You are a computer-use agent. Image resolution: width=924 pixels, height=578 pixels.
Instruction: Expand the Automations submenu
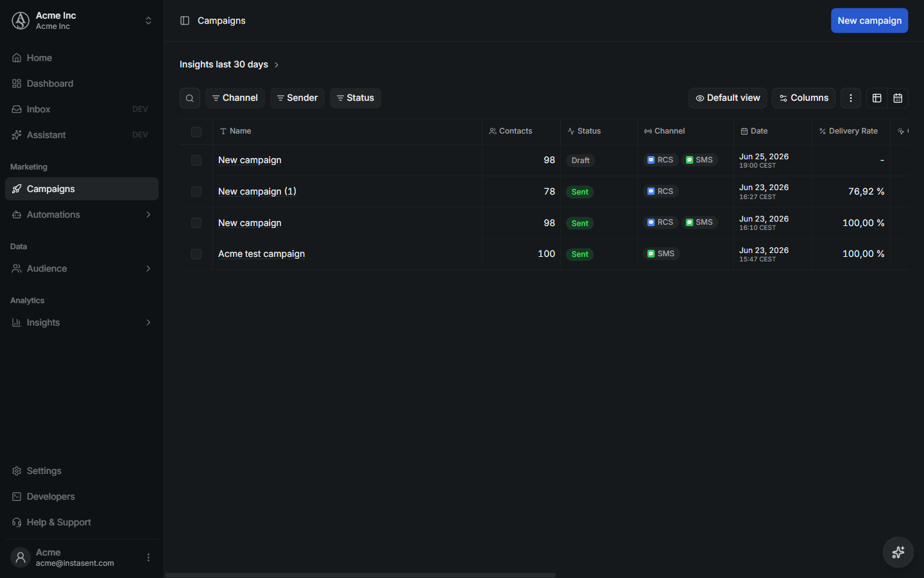[x=148, y=215]
